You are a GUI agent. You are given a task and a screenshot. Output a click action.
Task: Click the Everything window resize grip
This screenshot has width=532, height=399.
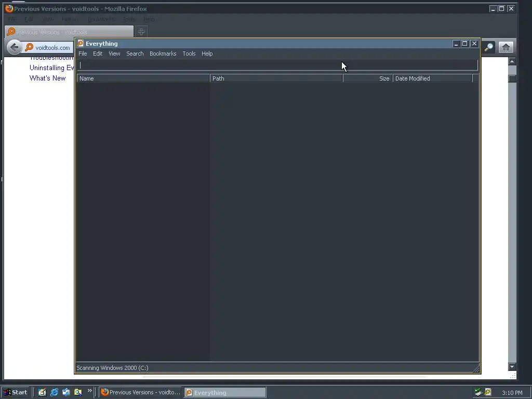476,369
